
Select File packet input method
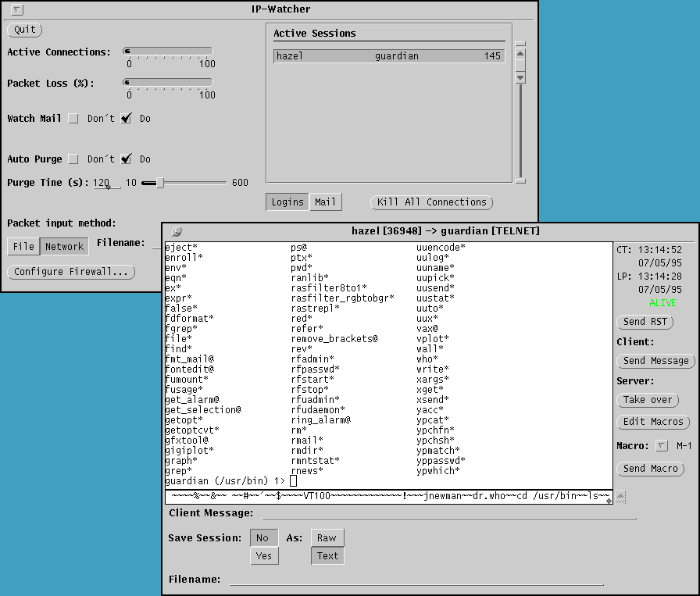pyautogui.click(x=23, y=246)
